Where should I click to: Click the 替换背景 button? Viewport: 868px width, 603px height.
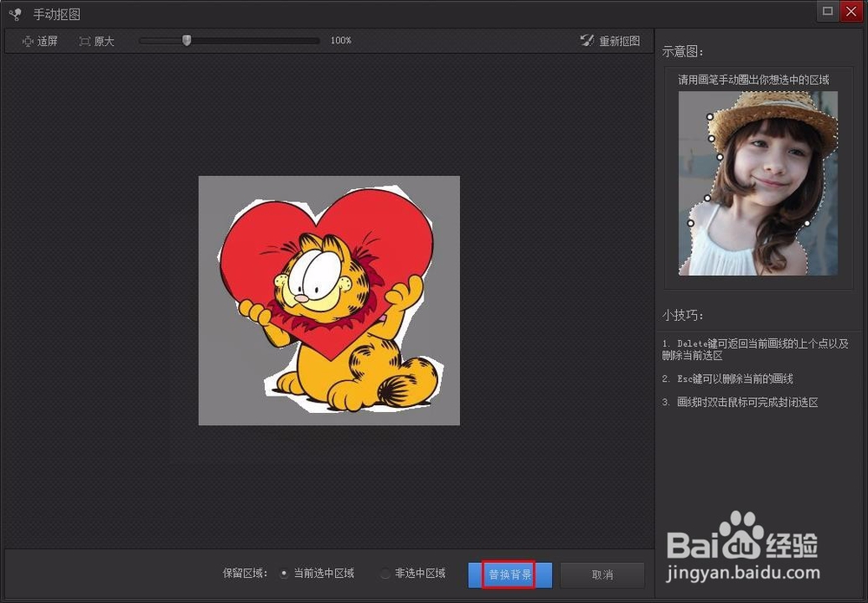pyautogui.click(x=510, y=574)
